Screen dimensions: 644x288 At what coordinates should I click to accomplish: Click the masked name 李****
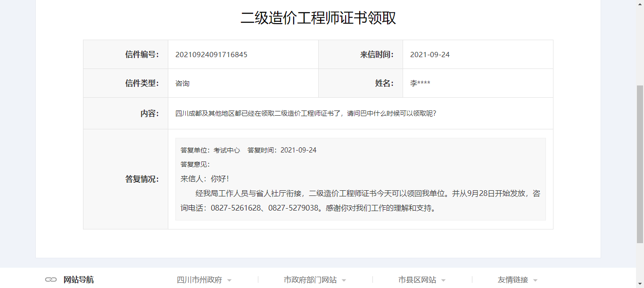pyautogui.click(x=420, y=84)
